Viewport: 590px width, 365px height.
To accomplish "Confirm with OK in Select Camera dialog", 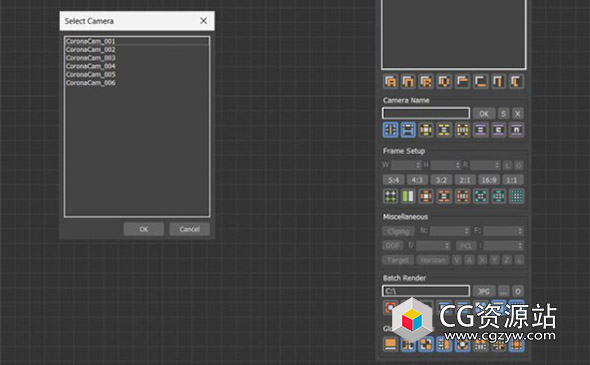I will [144, 229].
